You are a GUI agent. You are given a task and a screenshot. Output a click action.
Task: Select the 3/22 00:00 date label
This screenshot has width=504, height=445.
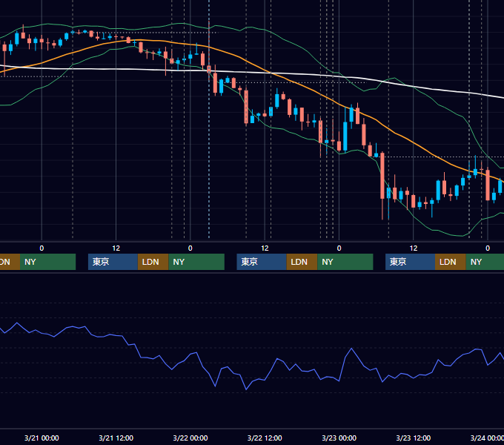pos(190,438)
